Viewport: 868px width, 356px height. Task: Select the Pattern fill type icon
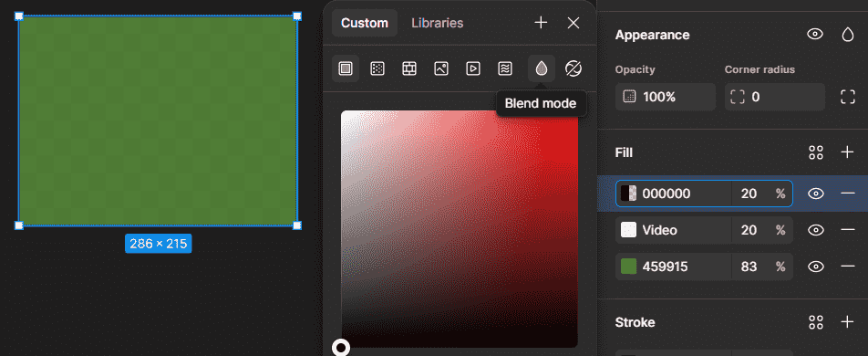point(409,68)
